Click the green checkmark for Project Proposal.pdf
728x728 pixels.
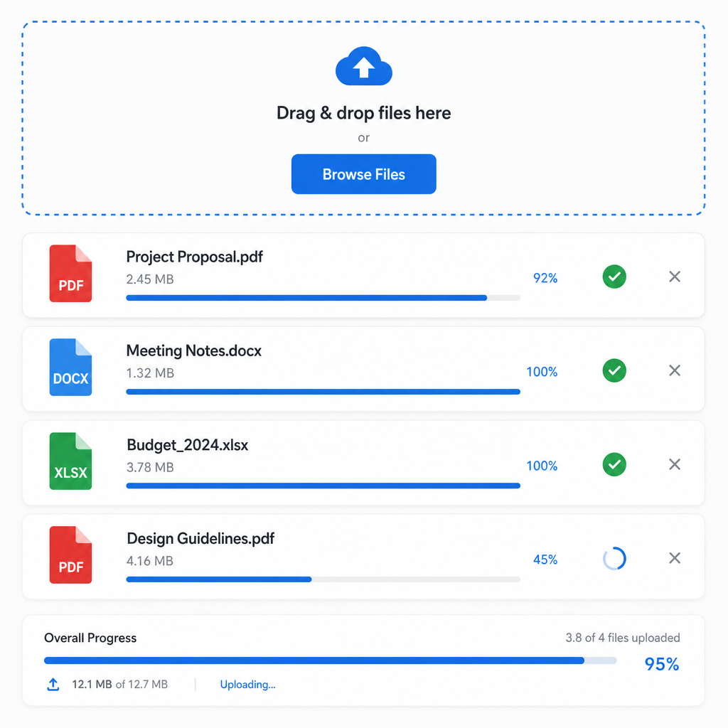click(x=614, y=277)
